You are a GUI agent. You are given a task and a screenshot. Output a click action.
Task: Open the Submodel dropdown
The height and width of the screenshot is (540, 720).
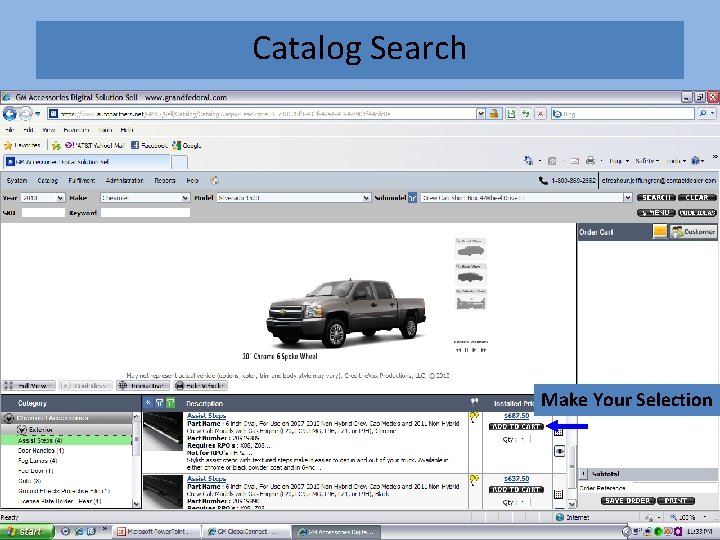(527, 197)
